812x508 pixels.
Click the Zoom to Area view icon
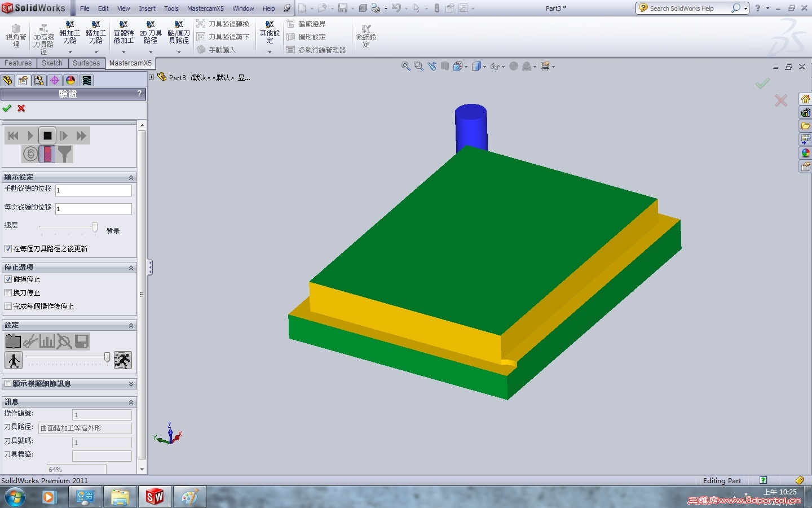tap(418, 66)
